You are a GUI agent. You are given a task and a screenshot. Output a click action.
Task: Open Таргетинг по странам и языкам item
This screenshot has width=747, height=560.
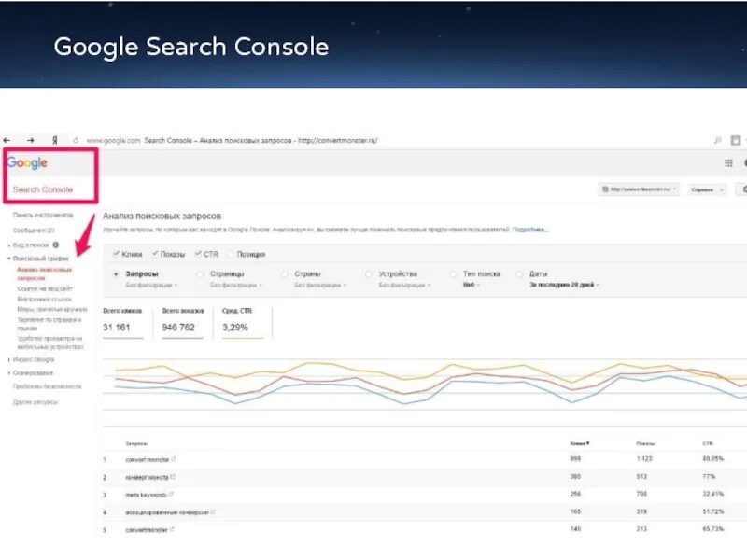pyautogui.click(x=49, y=324)
